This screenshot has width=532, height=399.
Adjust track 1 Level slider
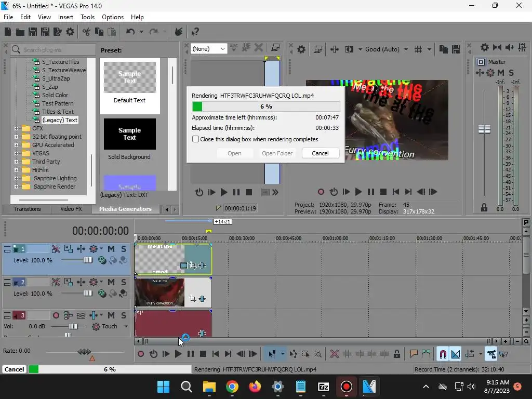87,260
